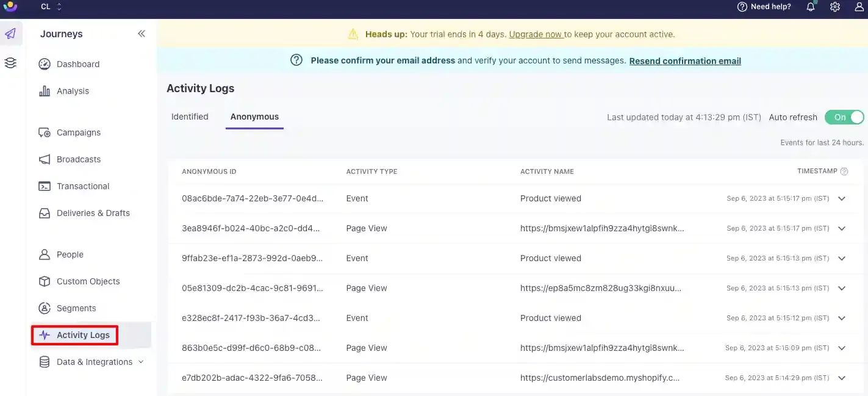Click the Data & Integrations database icon
Image resolution: width=868 pixels, height=396 pixels.
pyautogui.click(x=45, y=362)
